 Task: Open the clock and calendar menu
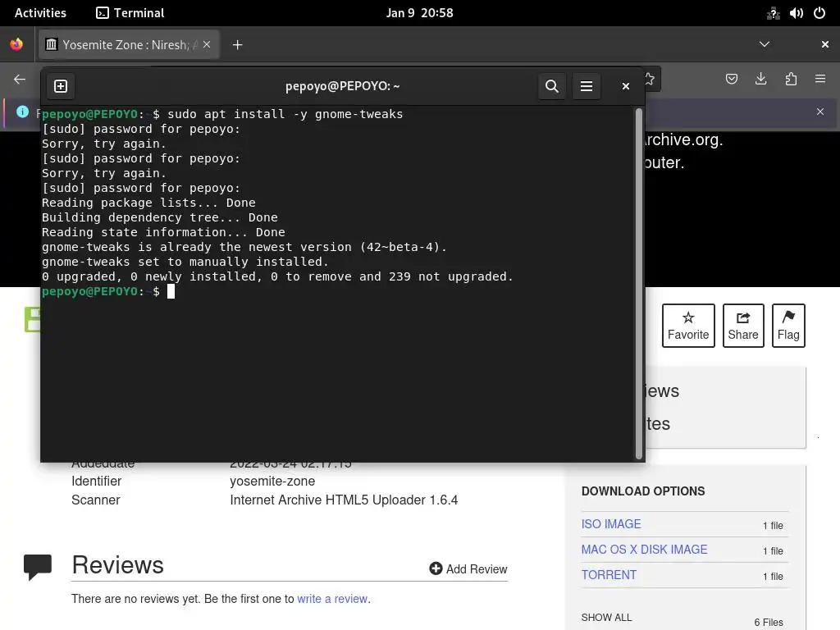coord(419,13)
